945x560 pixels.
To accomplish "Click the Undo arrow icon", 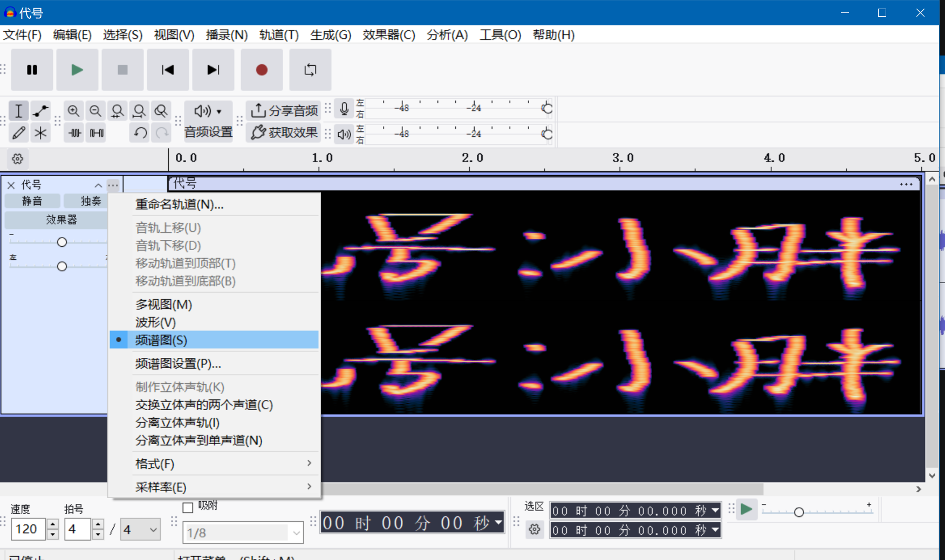I will [140, 133].
